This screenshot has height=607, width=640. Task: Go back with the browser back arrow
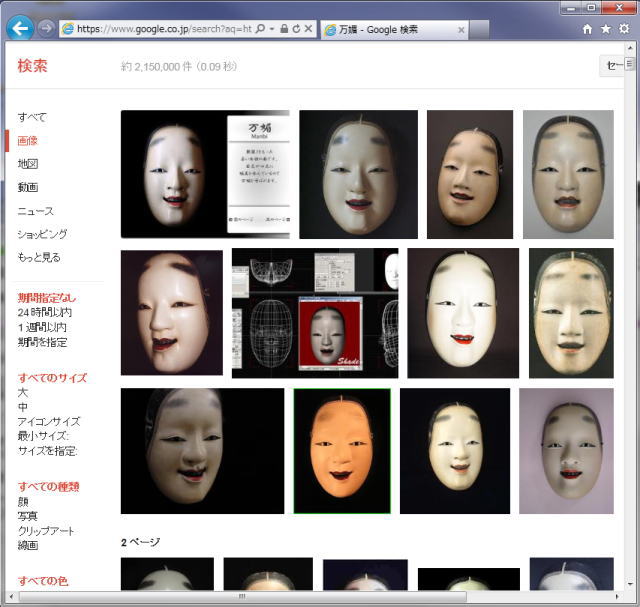[x=20, y=28]
